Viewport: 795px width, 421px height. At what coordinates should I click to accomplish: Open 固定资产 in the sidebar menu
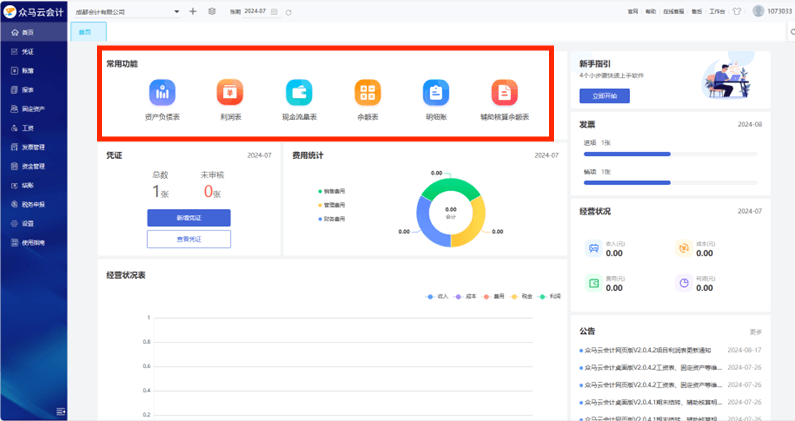coord(31,108)
